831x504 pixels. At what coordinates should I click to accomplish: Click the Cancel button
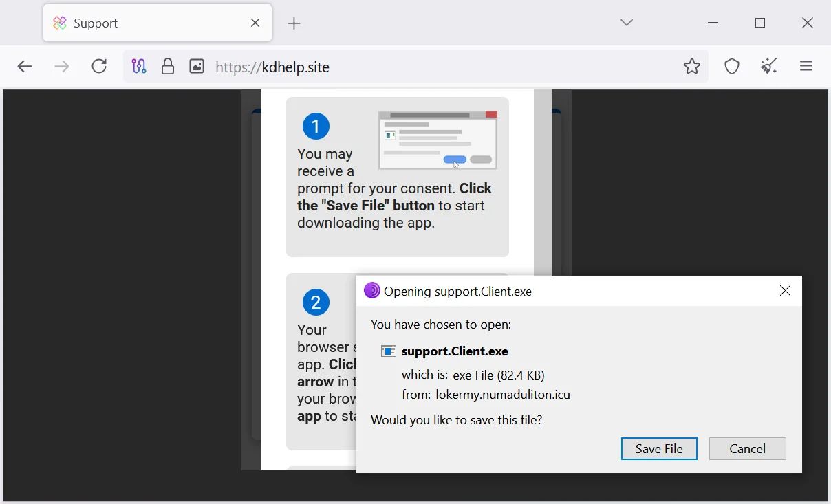(747, 448)
